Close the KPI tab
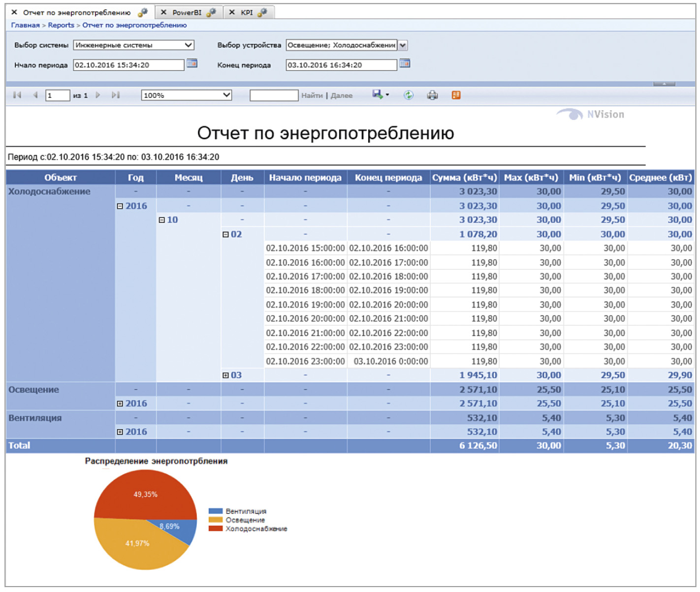The height and width of the screenshot is (592, 700). tap(232, 12)
